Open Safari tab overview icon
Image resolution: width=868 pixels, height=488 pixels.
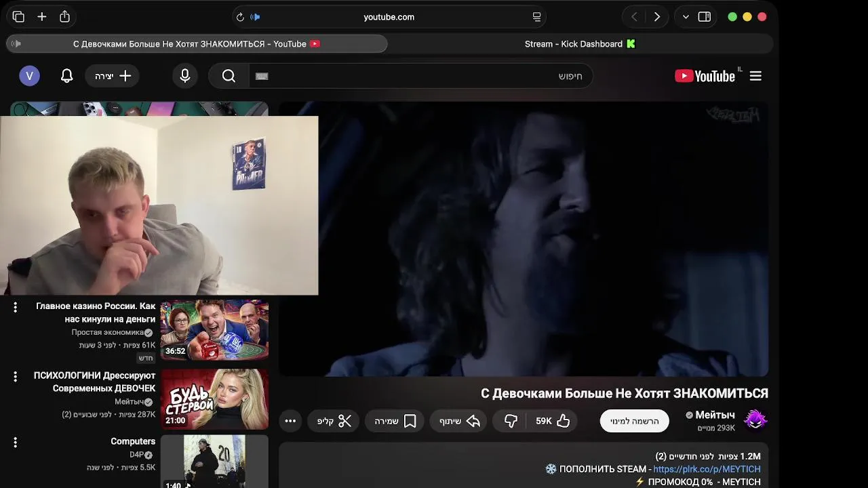[x=18, y=17]
